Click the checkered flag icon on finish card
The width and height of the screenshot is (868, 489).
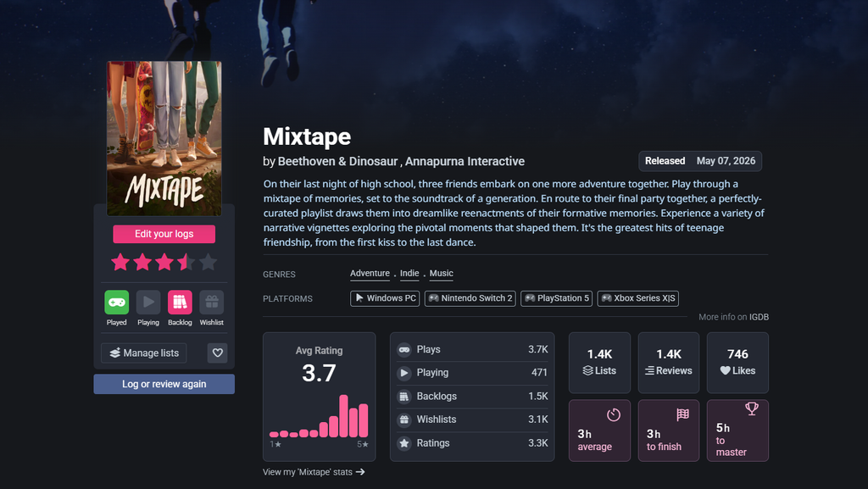[x=682, y=414]
